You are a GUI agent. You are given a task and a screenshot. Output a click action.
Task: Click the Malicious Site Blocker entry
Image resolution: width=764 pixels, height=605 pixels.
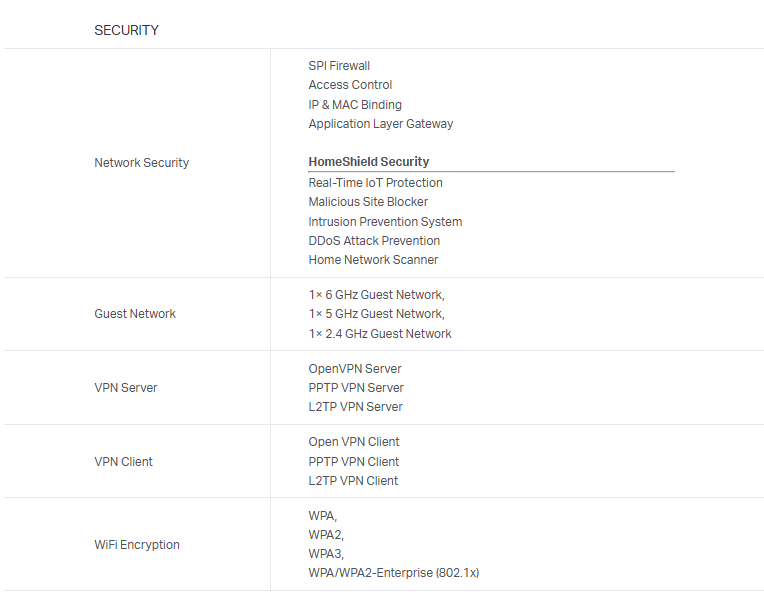[x=368, y=202]
